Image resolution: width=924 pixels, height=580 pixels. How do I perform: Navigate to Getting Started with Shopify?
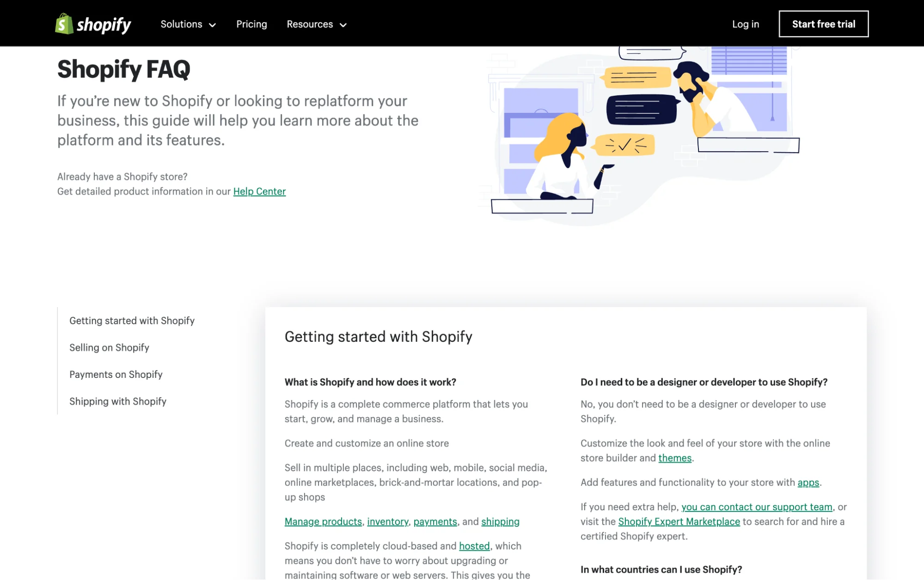click(x=132, y=320)
